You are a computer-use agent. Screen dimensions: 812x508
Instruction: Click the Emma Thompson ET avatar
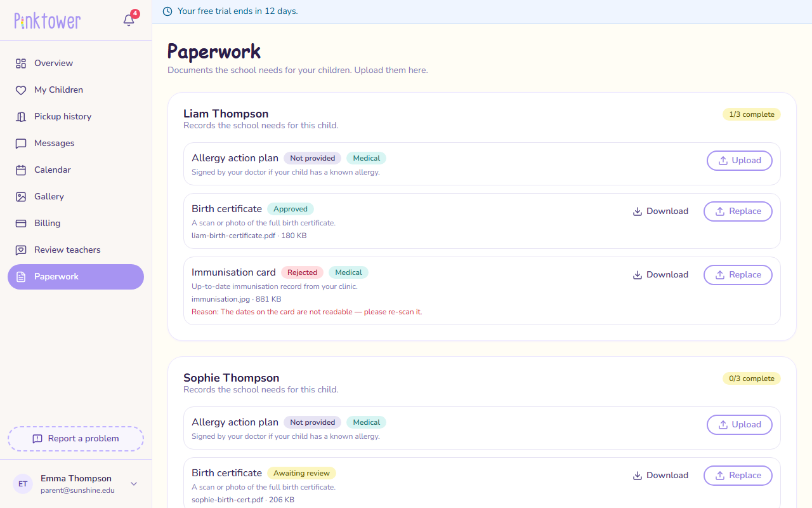tap(23, 484)
